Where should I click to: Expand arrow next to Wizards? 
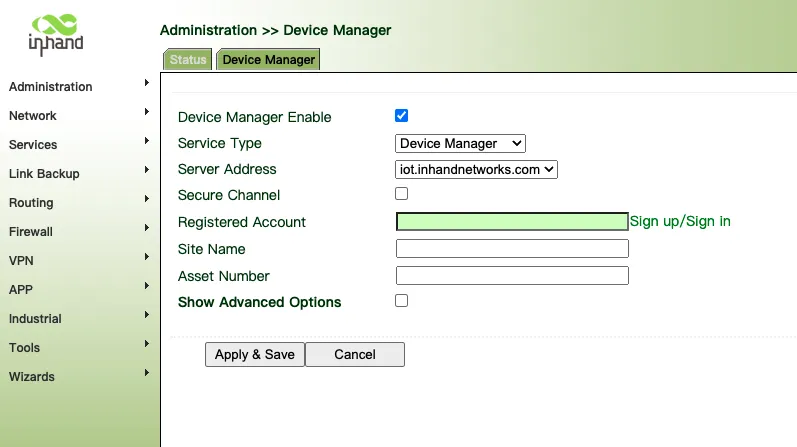tap(146, 372)
